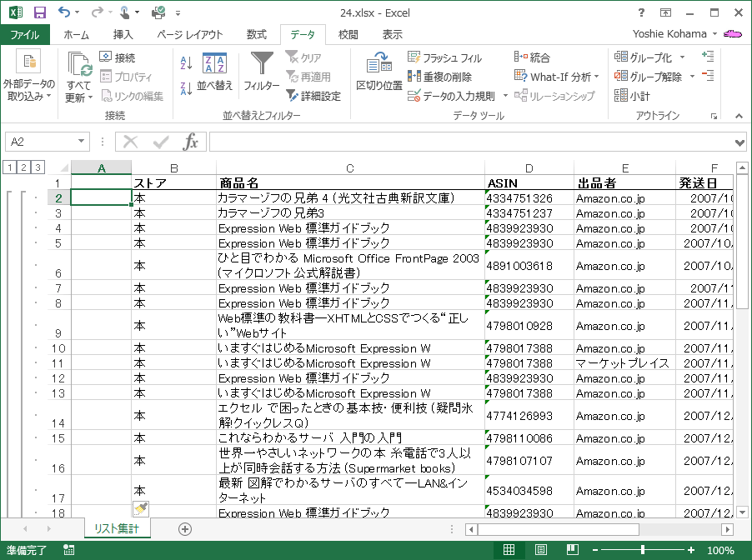752x560 pixels.
Task: Sort descending Z to A
Action: 186,88
